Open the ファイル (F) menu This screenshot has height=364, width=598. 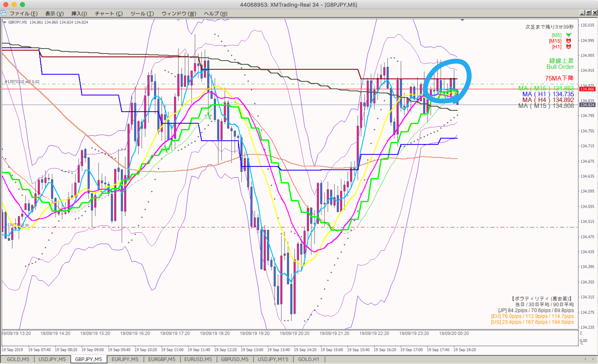pos(23,13)
